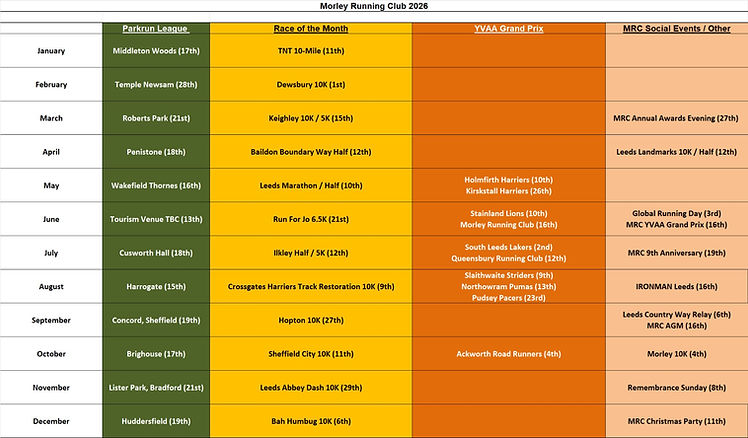Click the 'April' row label
748x438 pixels.
[51, 152]
